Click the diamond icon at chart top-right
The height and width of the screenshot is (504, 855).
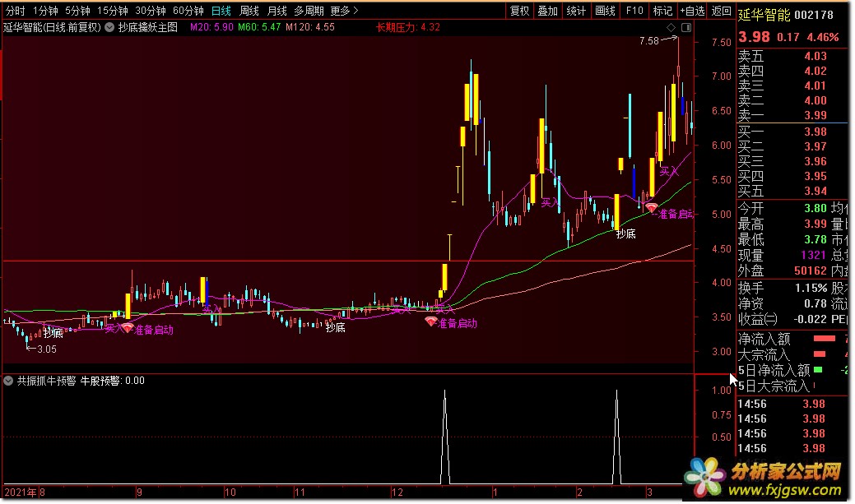click(671, 27)
